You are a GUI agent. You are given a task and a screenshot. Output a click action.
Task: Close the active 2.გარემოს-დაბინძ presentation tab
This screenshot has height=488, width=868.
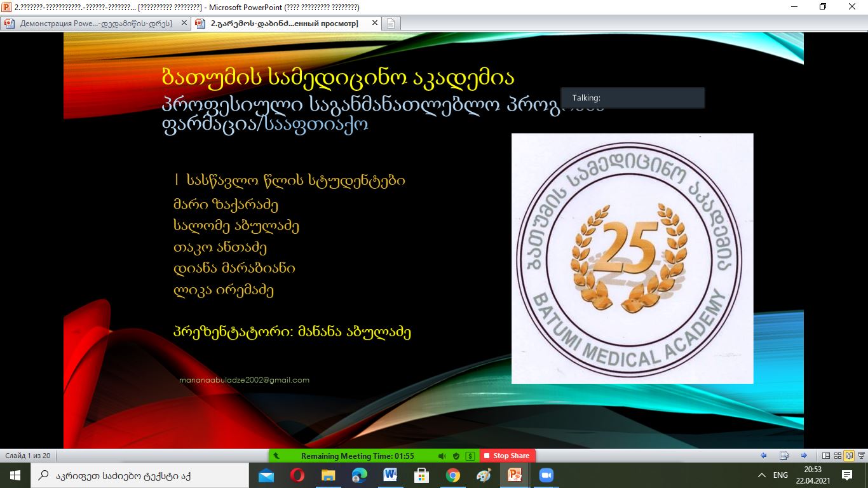click(375, 24)
